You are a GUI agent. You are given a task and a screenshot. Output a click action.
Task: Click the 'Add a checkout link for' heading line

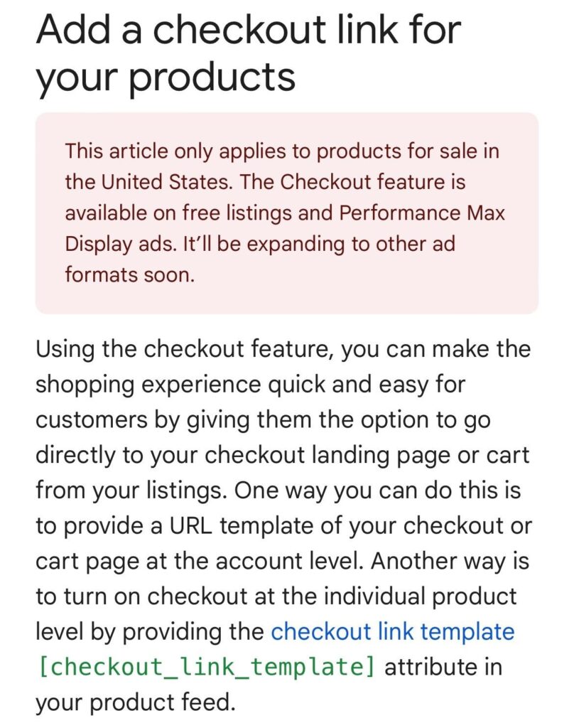pos(249,30)
